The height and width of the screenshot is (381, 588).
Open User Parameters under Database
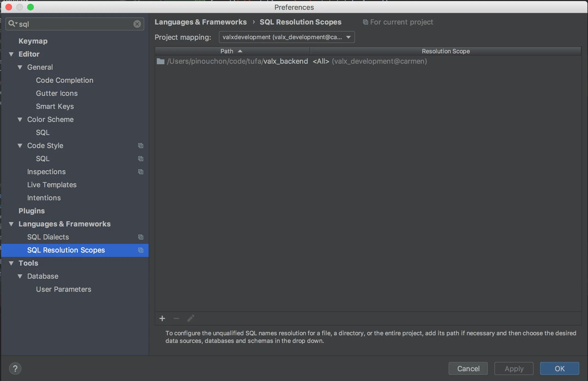63,289
